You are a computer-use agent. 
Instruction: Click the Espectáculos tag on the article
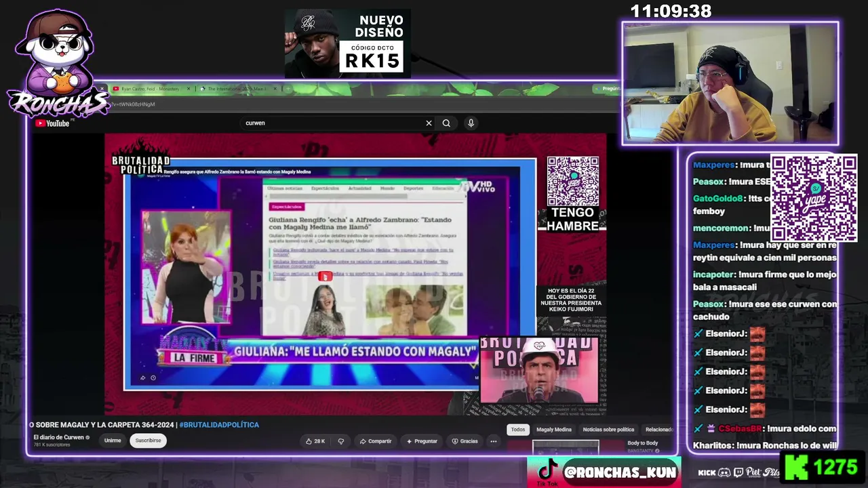click(286, 206)
